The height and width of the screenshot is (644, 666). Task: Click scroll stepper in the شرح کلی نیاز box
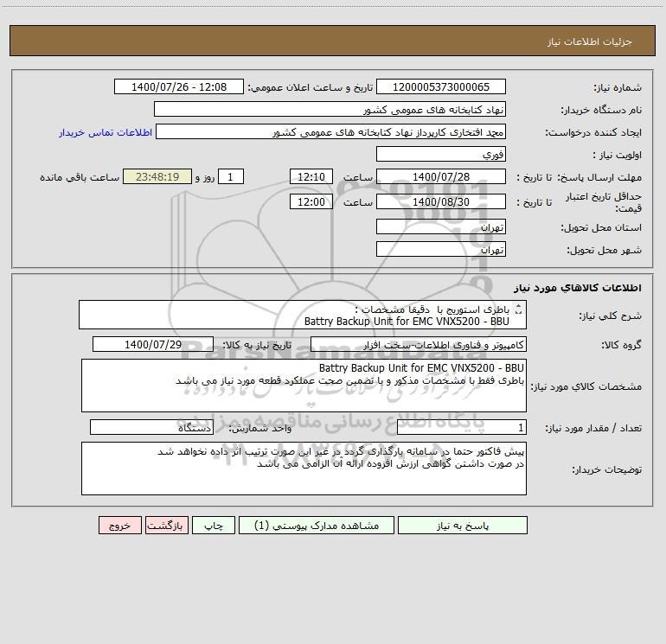pyautogui.click(x=518, y=309)
